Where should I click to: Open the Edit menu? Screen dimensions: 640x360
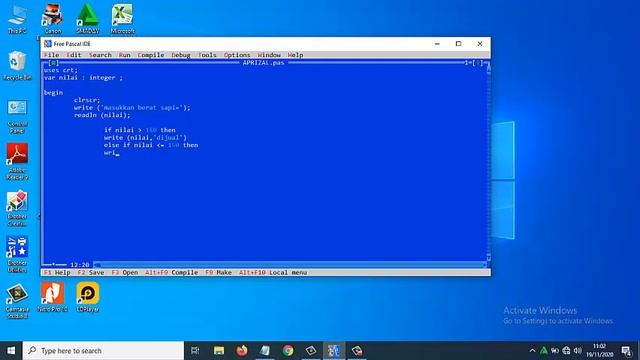(x=73, y=55)
